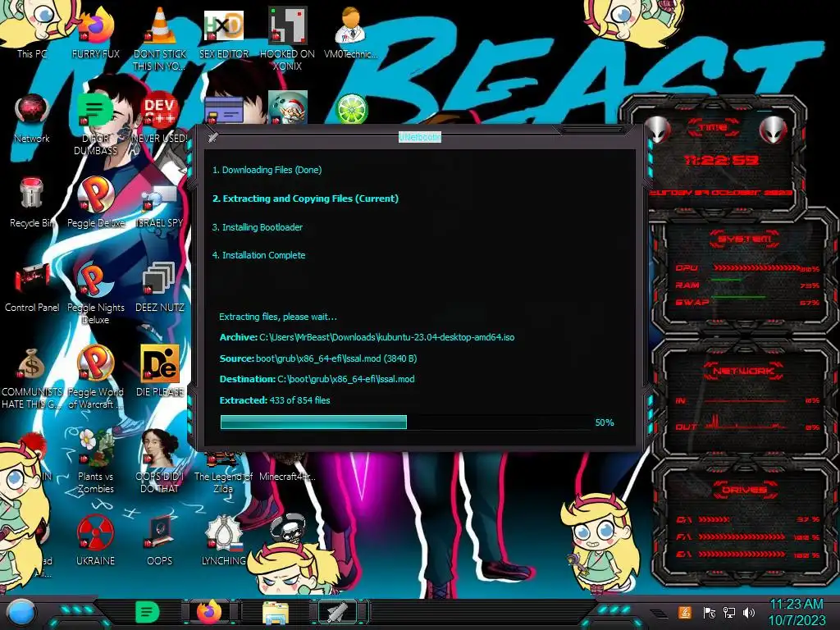This screenshot has width=840, height=630.
Task: Click 'Extracted: 433 of 854 files'
Action: (275, 399)
